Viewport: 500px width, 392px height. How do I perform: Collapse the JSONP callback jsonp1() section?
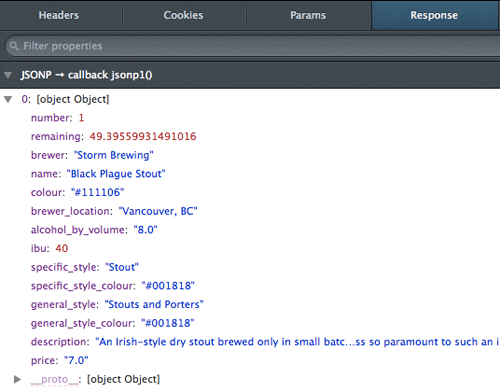(8, 75)
